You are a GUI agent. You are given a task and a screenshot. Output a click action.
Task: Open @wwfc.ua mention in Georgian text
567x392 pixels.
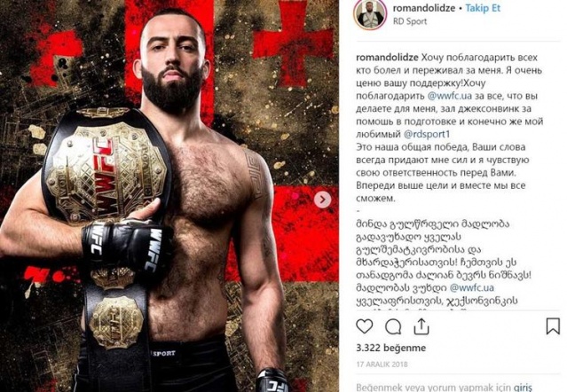click(x=471, y=288)
